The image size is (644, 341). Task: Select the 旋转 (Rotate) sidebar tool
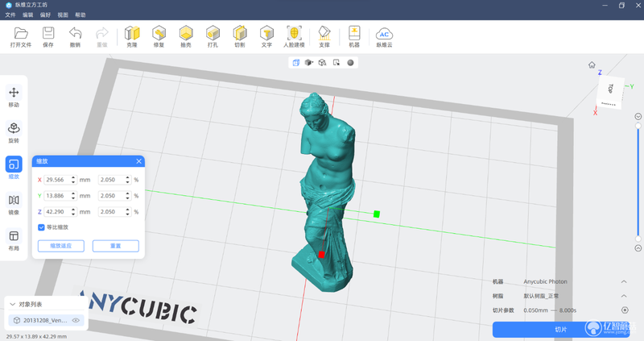[14, 132]
